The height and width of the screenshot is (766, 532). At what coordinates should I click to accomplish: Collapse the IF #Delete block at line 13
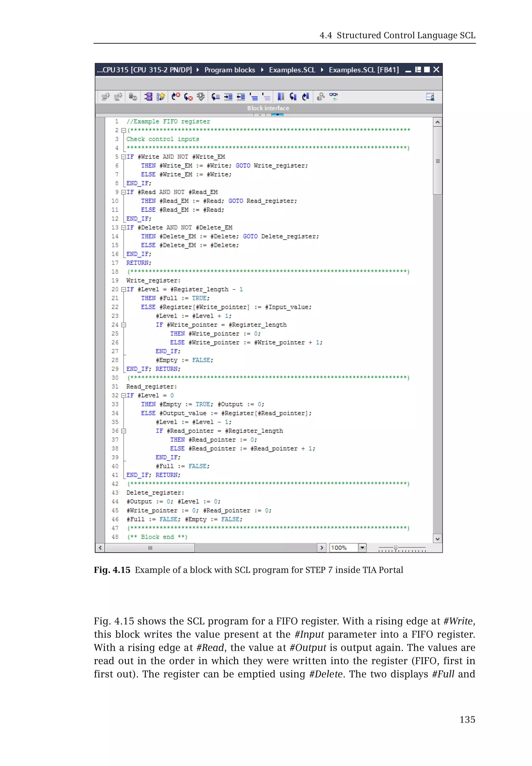123,227
